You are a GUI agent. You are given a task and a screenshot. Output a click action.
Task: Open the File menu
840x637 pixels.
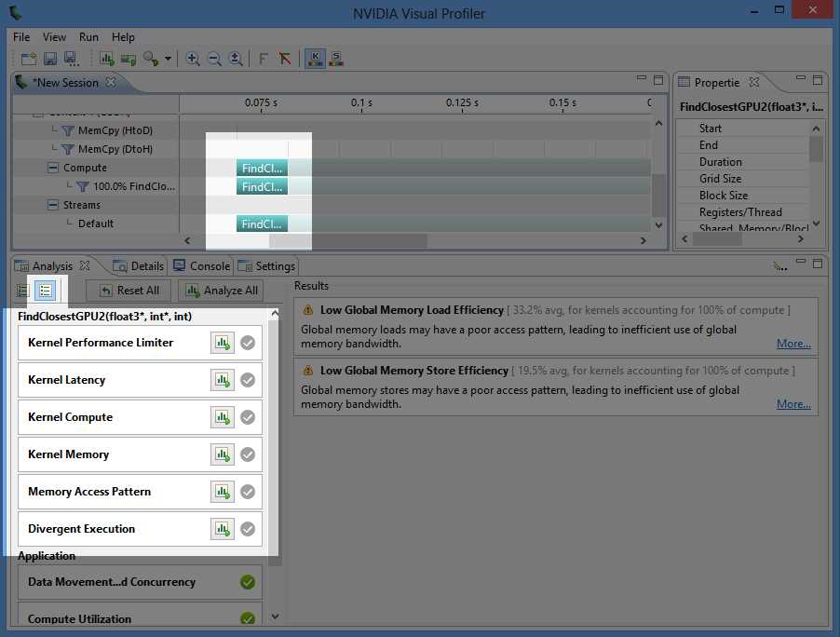click(x=21, y=37)
